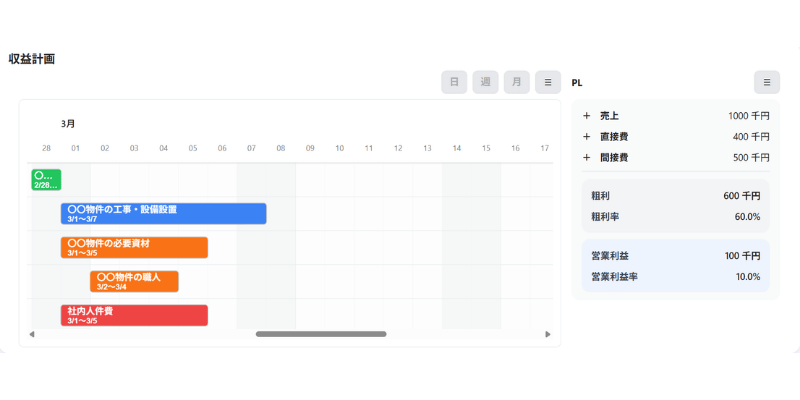
Task: Open the Gantt chart hamburger menu
Action: (x=547, y=82)
